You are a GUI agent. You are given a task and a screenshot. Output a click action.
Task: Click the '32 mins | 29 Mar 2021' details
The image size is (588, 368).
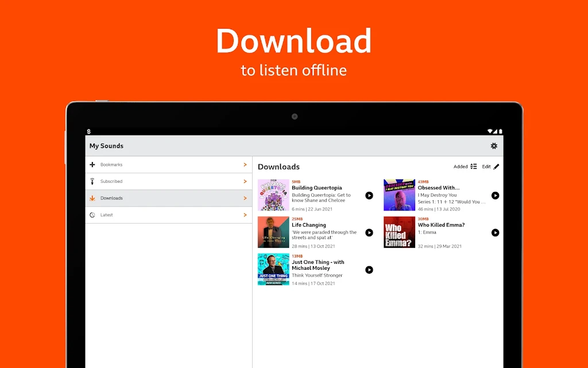point(439,246)
